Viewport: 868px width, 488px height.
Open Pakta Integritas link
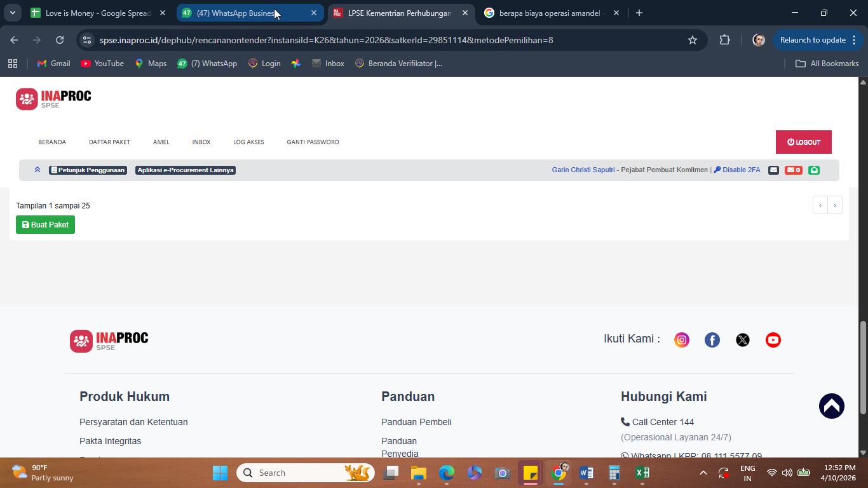click(x=111, y=441)
